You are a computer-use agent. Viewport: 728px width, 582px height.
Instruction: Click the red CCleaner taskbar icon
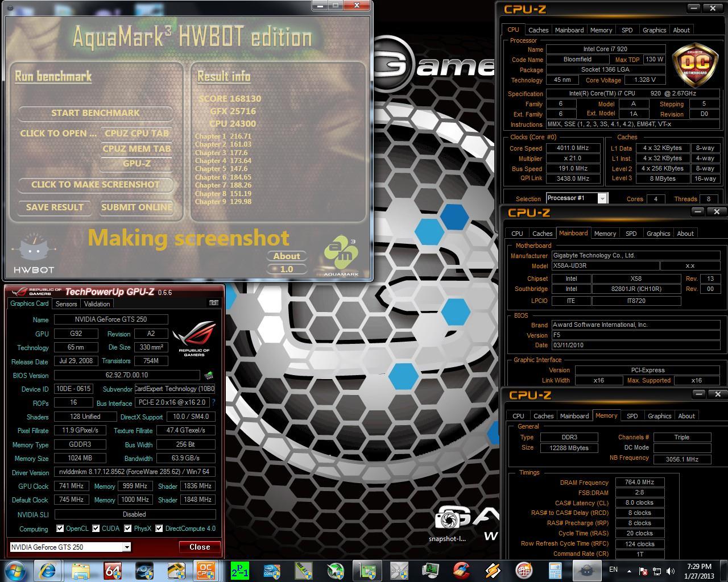[462, 570]
